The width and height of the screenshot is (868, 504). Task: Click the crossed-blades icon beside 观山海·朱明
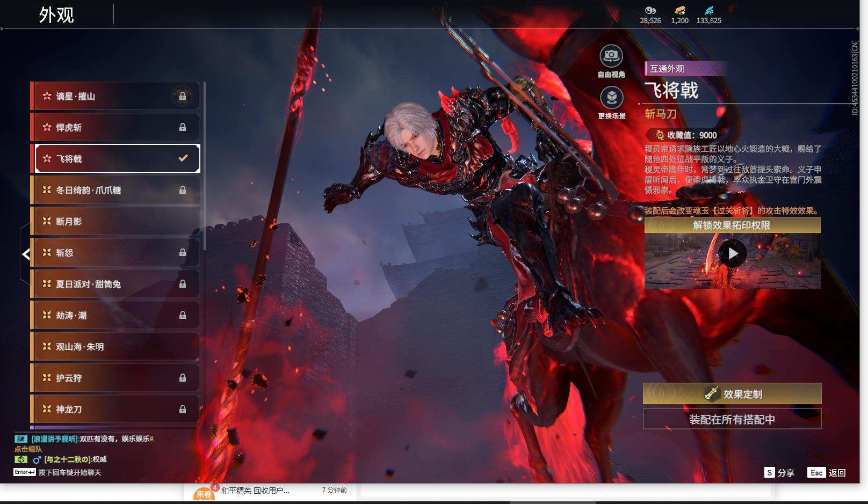[47, 346]
